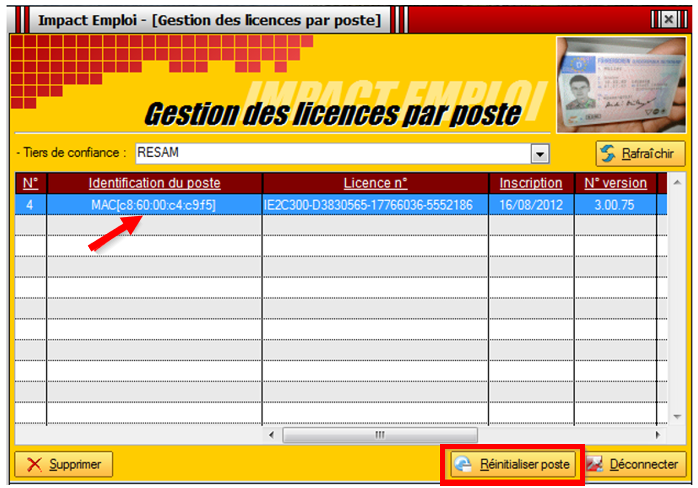Screen dimensions: 698x488
Task: Click the driver licence photo thumbnail
Action: 621,85
